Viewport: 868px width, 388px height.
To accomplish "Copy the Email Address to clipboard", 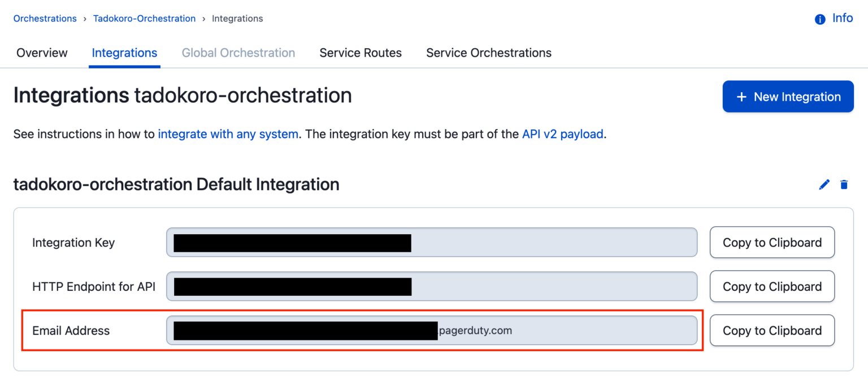I will pyautogui.click(x=772, y=330).
